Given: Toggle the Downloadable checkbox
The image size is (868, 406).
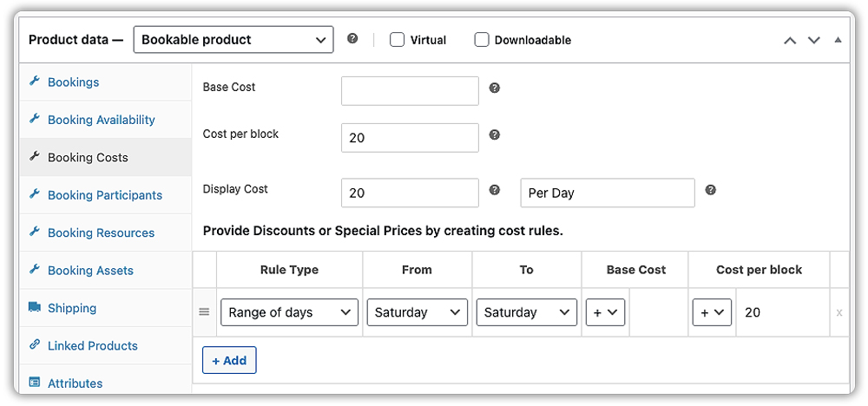Looking at the screenshot, I should click(x=482, y=40).
